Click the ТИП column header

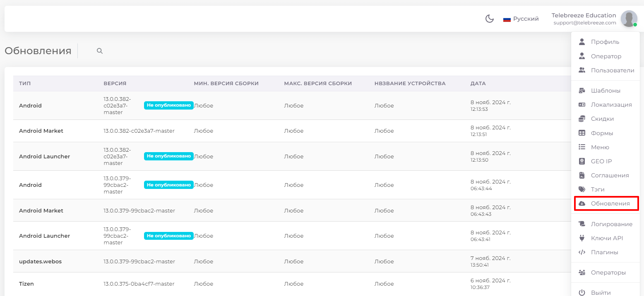25,84
